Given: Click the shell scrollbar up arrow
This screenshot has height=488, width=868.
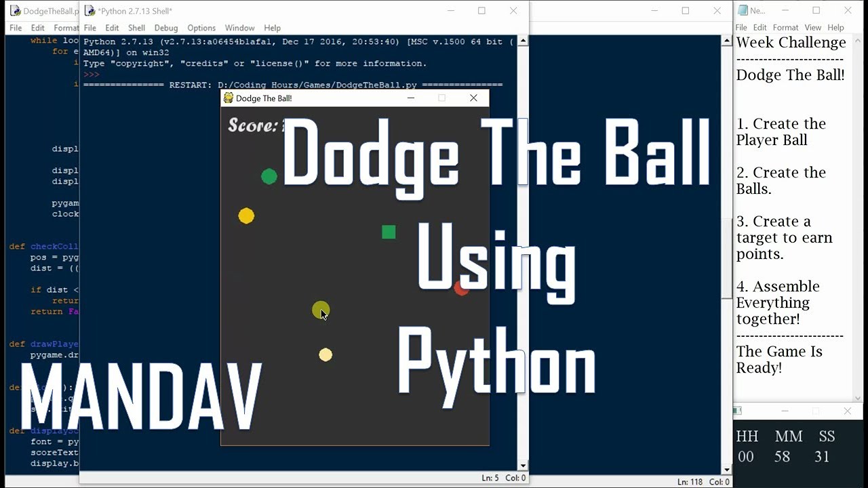Looking at the screenshot, I should click(523, 41).
